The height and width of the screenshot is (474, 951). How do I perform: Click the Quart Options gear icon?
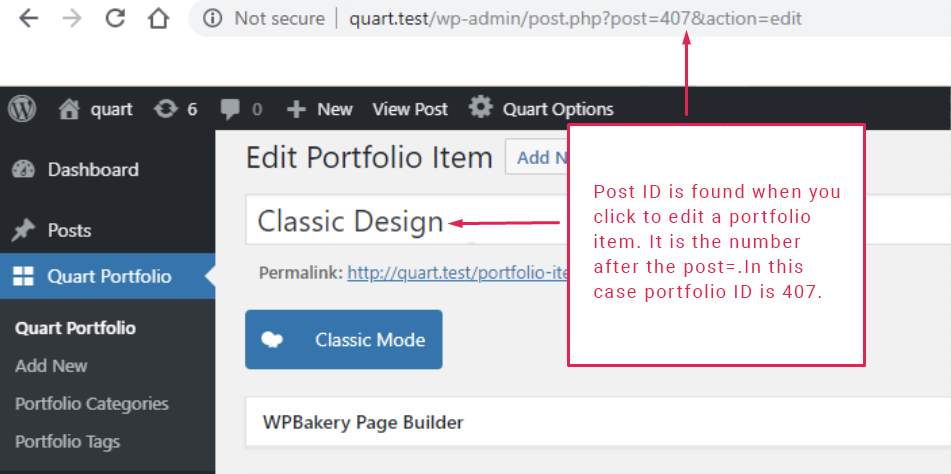[x=481, y=108]
